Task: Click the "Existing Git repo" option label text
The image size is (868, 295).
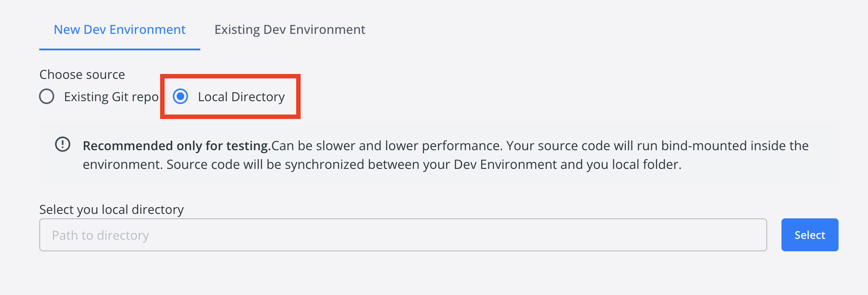Action: pyautogui.click(x=111, y=97)
